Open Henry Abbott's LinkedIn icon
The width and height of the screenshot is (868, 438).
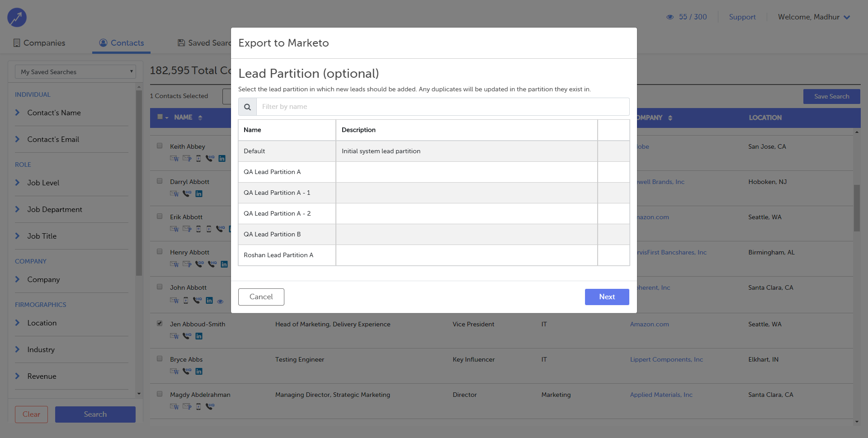tap(224, 264)
